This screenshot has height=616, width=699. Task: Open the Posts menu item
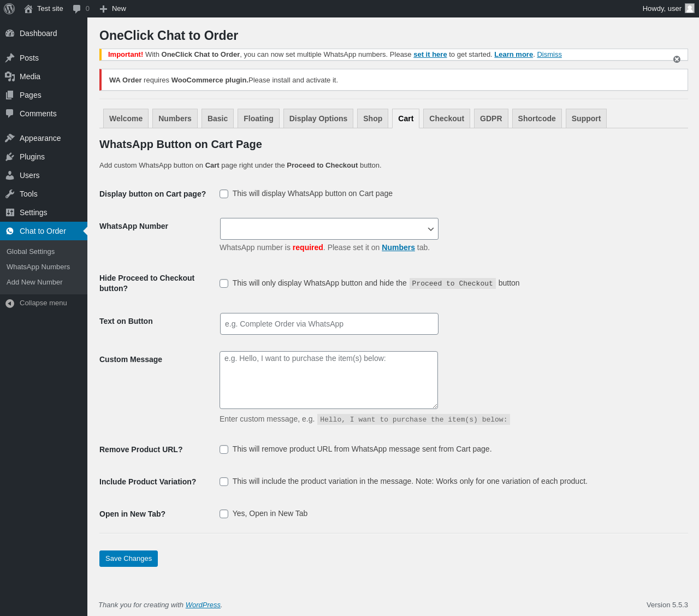[x=44, y=58]
